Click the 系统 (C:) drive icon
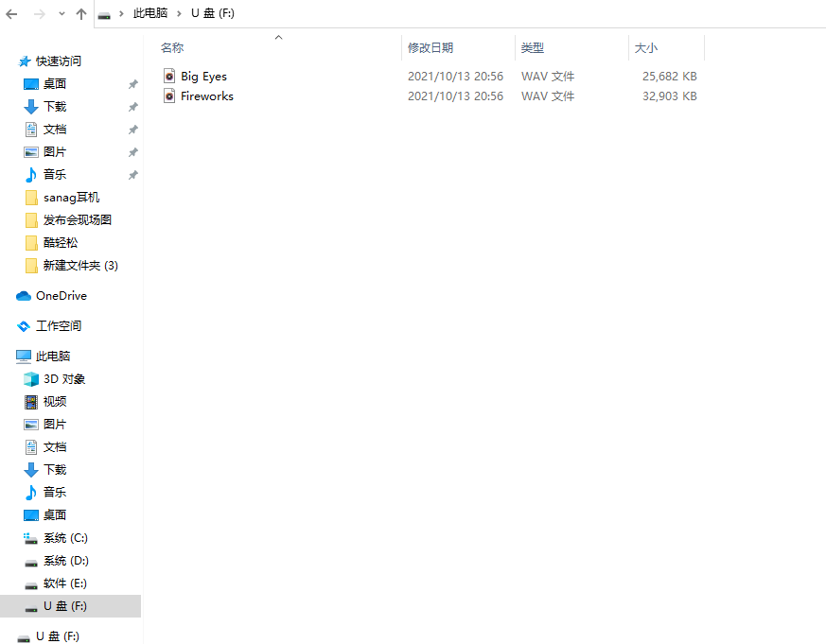826x644 pixels. (x=30, y=539)
